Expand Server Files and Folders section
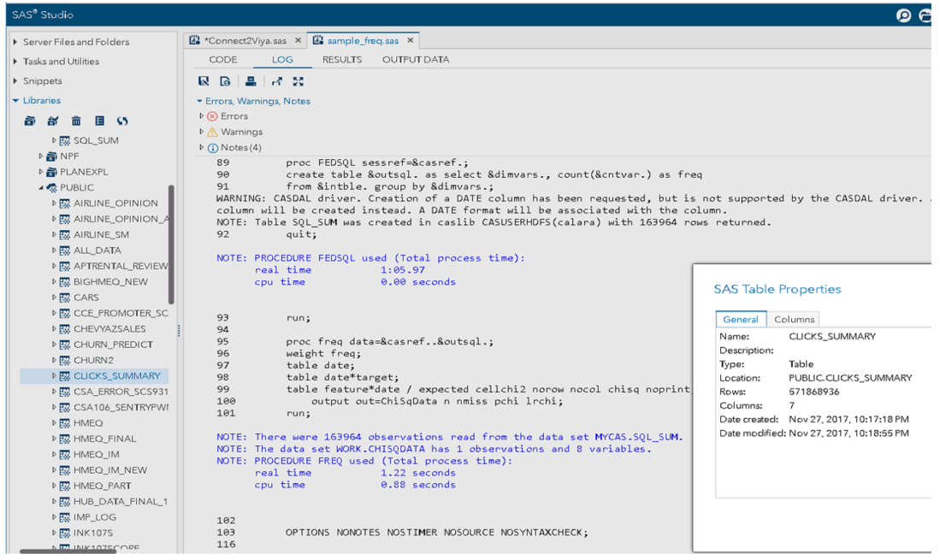 point(15,42)
